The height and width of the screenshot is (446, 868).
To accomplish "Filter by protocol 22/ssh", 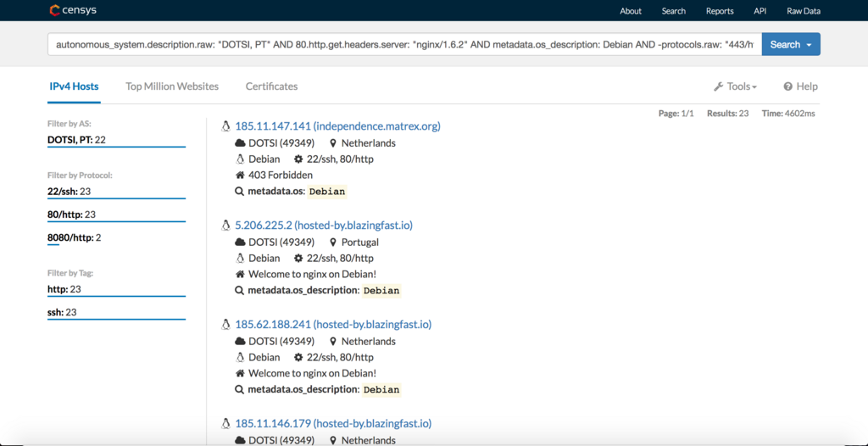I will pyautogui.click(x=70, y=192).
